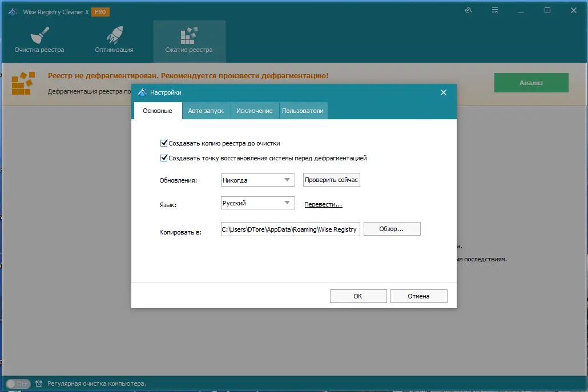The width and height of the screenshot is (588, 392).
Task: Toggle 'Создавать копию реестра до очистки' checkbox
Action: point(163,143)
